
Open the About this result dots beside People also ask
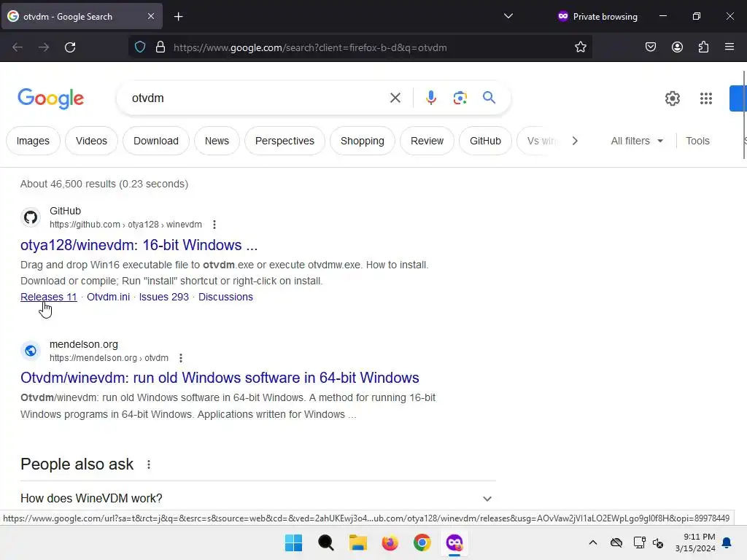point(149,464)
